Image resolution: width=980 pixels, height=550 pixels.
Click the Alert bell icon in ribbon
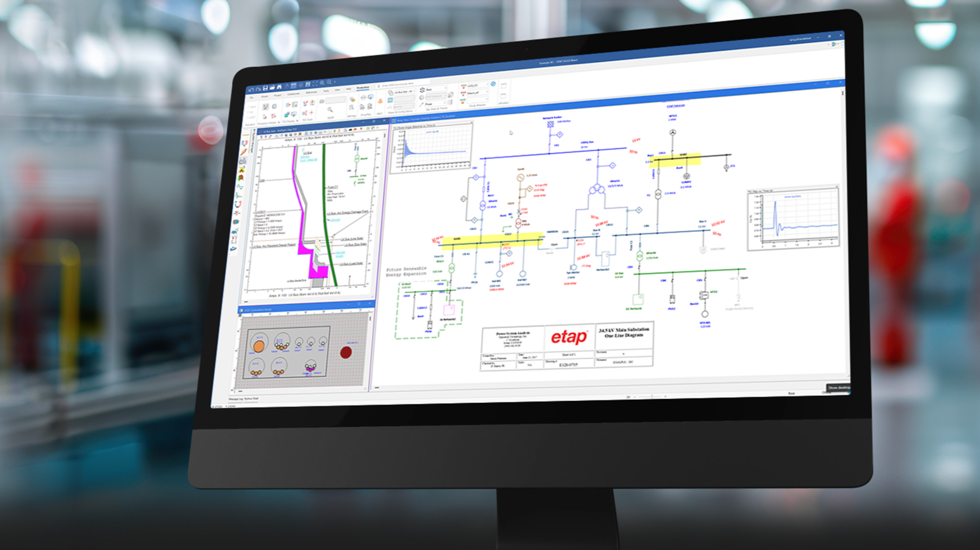coord(380,101)
